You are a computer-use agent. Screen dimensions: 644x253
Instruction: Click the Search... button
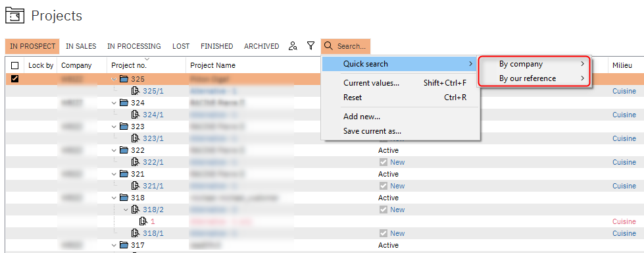tap(345, 46)
